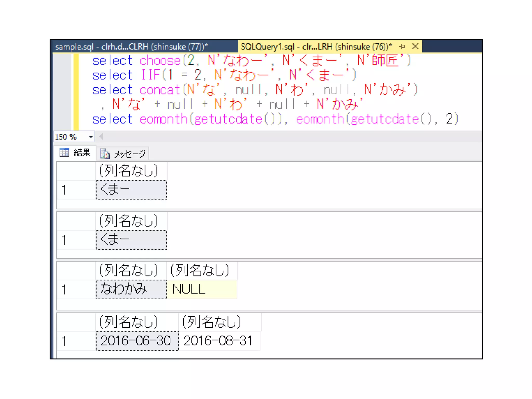This screenshot has height=399, width=532.
Task: Switch to the sample.sql tab
Action: 132,47
